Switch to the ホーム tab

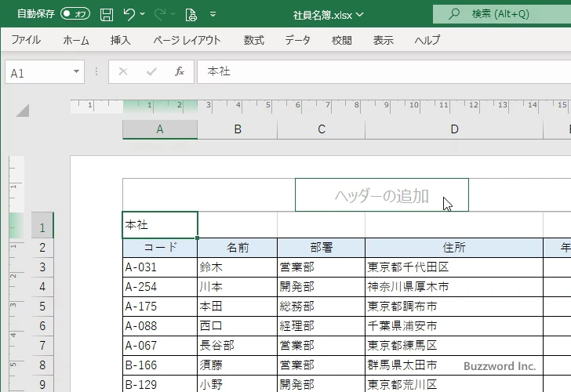point(76,40)
